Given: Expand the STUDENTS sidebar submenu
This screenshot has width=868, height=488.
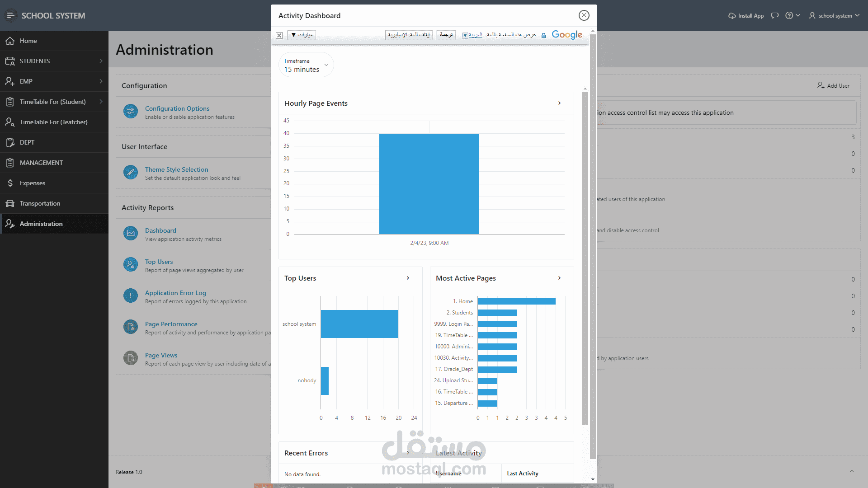Looking at the screenshot, I should click(x=101, y=61).
